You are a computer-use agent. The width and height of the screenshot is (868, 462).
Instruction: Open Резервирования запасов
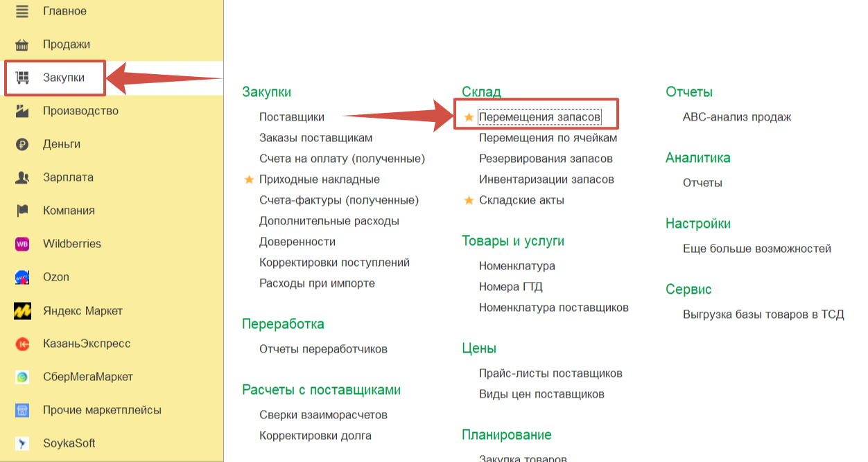click(546, 159)
